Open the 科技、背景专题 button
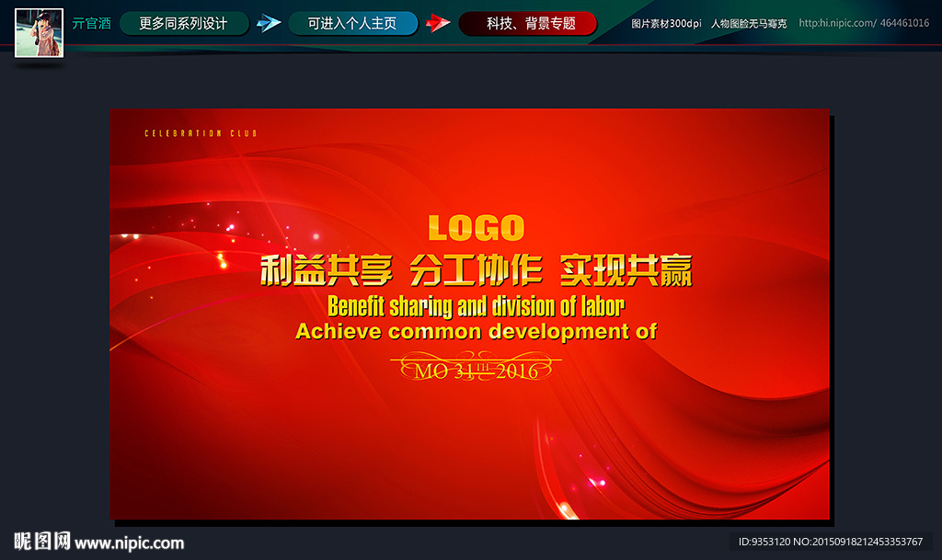The height and width of the screenshot is (560, 942). tap(527, 23)
